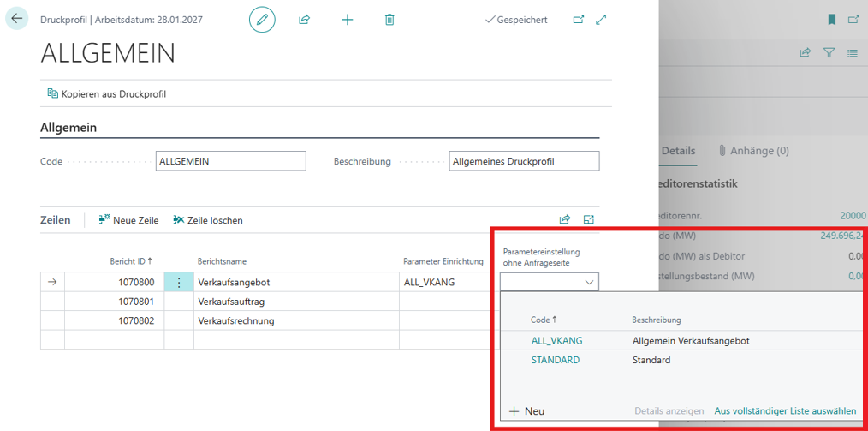Click into the Beschreibung text field
This screenshot has width=868, height=431.
point(523,161)
